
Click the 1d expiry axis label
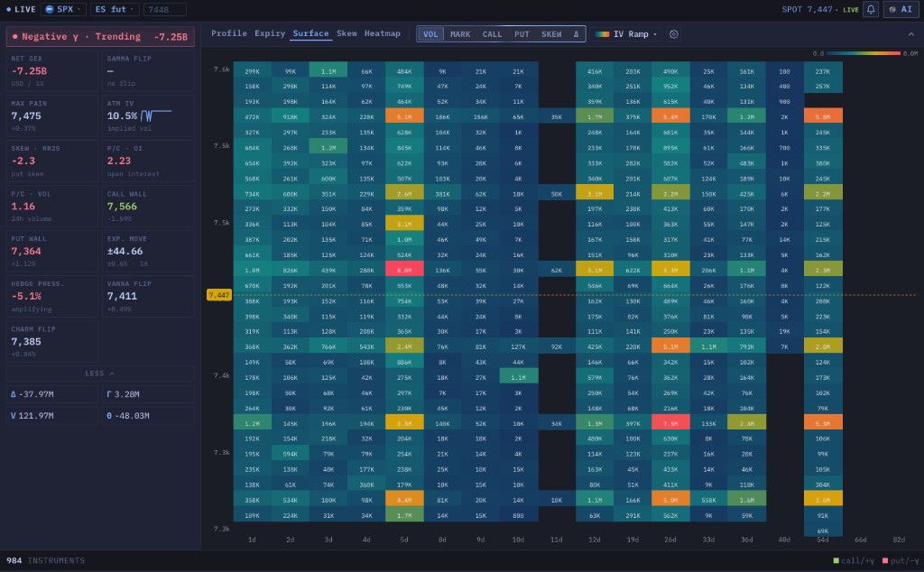[x=252, y=540]
